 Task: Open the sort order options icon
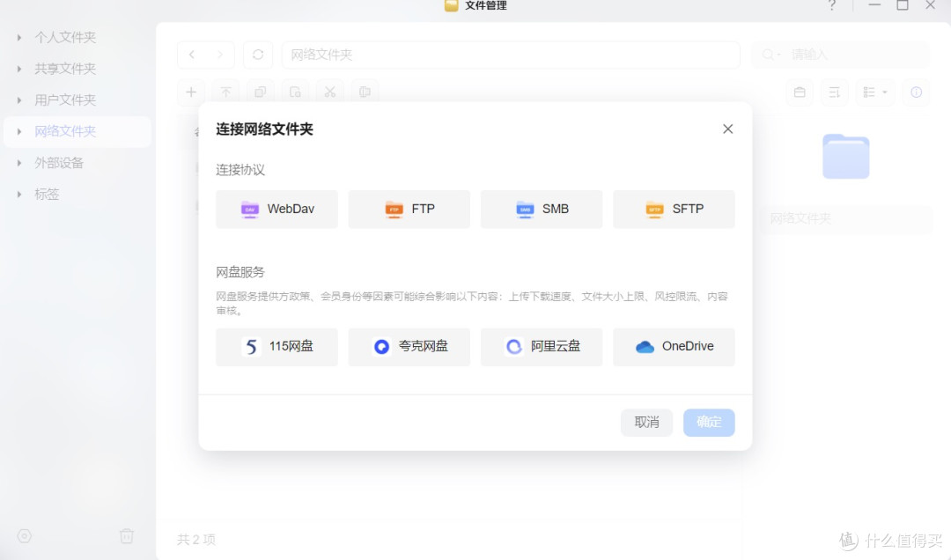click(x=835, y=92)
